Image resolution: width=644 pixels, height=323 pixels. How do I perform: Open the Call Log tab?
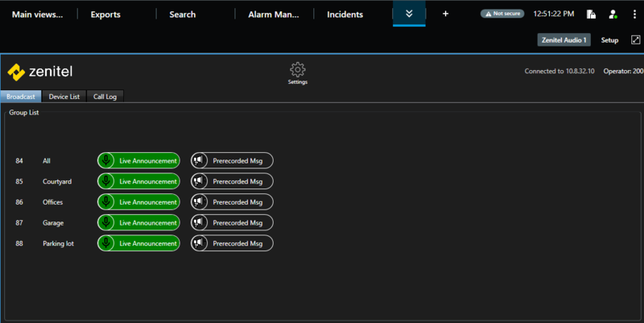point(105,97)
